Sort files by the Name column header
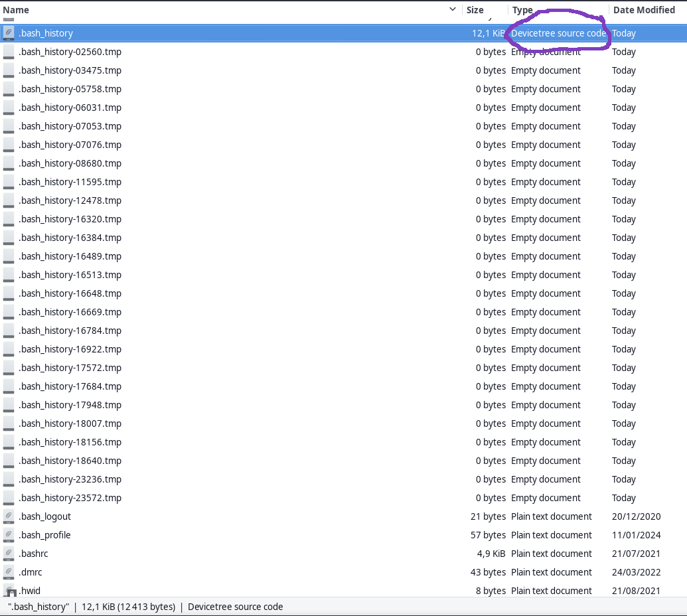 16,10
